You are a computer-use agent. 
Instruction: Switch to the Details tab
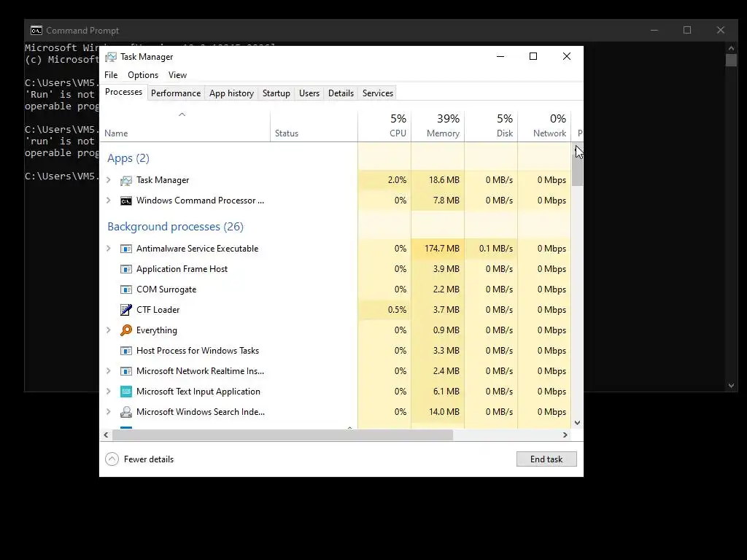tap(341, 93)
